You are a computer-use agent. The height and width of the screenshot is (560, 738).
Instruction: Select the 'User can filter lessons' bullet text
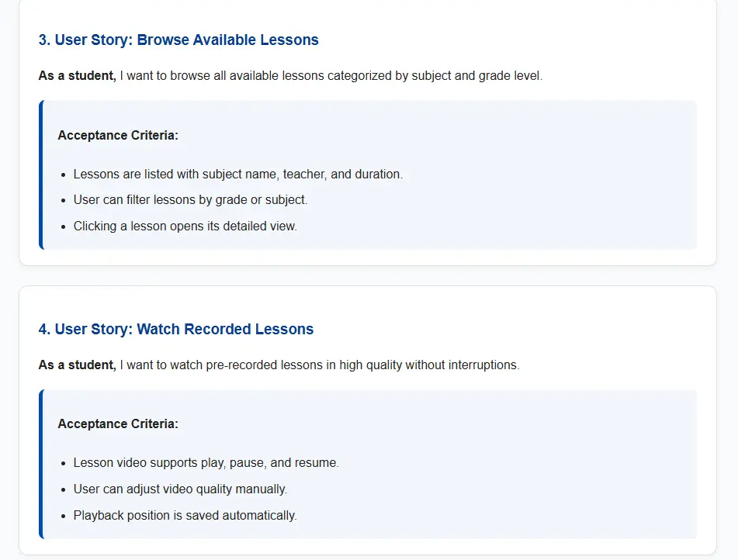190,200
